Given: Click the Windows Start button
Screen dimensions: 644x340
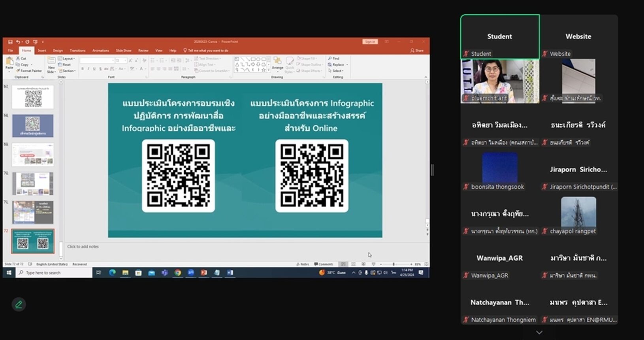Looking at the screenshot, I should click(9, 272).
